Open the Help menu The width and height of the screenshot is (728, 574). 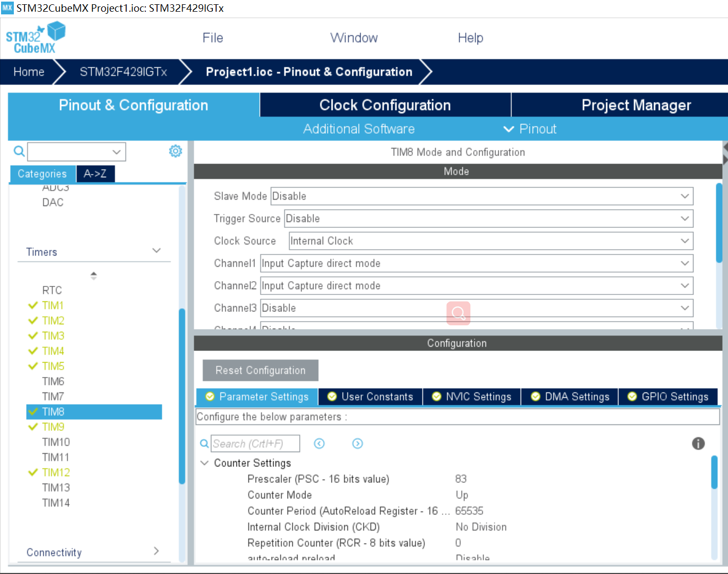[470, 38]
